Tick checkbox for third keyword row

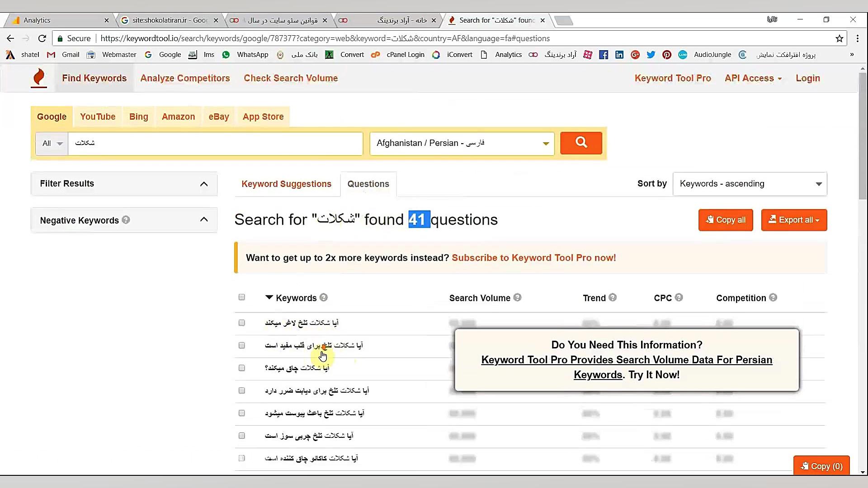(242, 368)
